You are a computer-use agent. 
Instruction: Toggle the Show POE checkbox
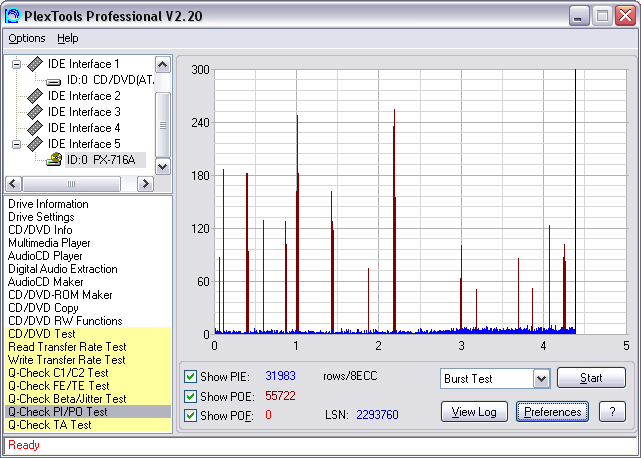click(x=190, y=396)
